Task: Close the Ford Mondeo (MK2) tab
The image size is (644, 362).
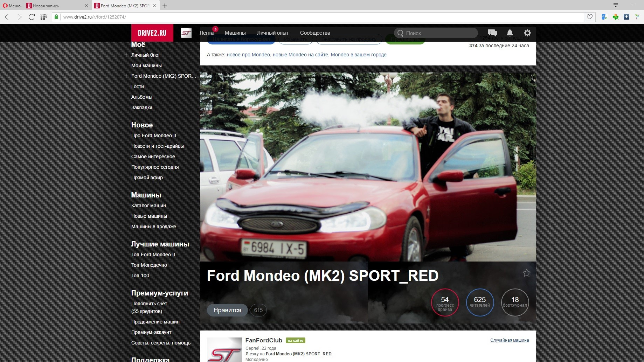Action: coord(154,6)
